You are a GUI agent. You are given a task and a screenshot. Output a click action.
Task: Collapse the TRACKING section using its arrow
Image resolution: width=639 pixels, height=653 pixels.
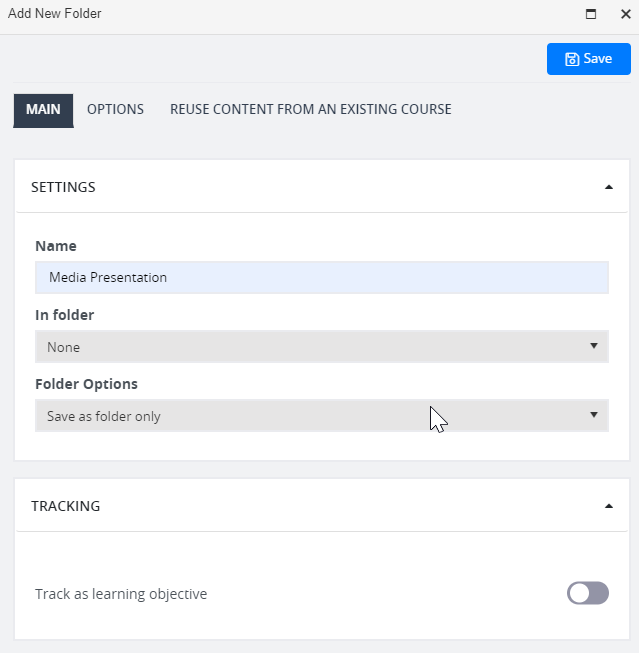tap(609, 506)
